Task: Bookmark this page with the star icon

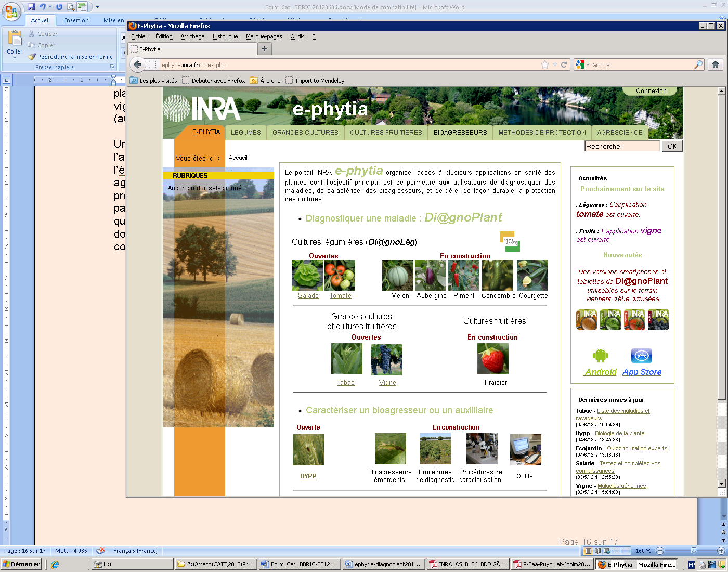Action: [545, 64]
